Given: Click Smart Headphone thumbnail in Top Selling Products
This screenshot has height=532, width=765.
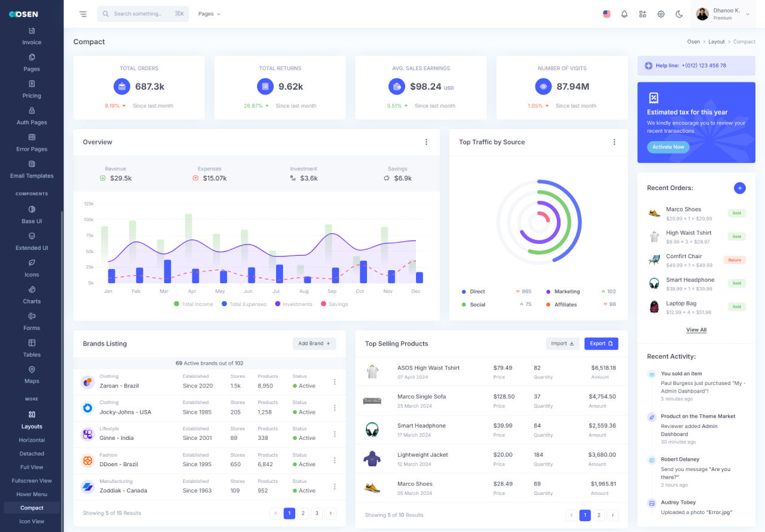Looking at the screenshot, I should pyautogui.click(x=372, y=430).
